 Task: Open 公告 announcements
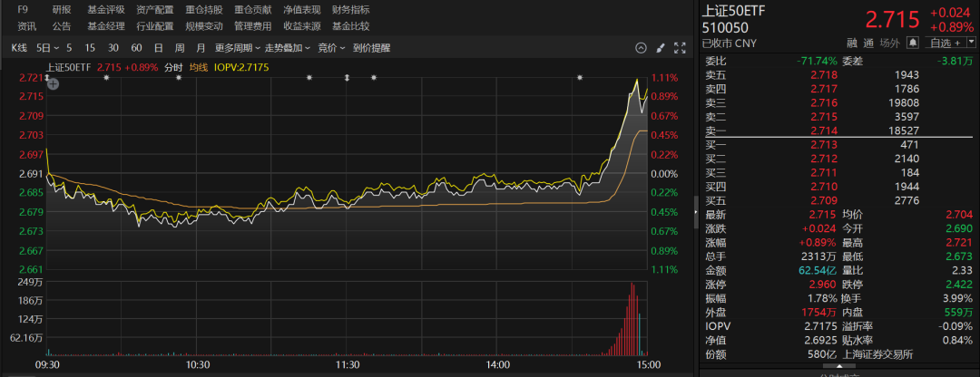62,26
